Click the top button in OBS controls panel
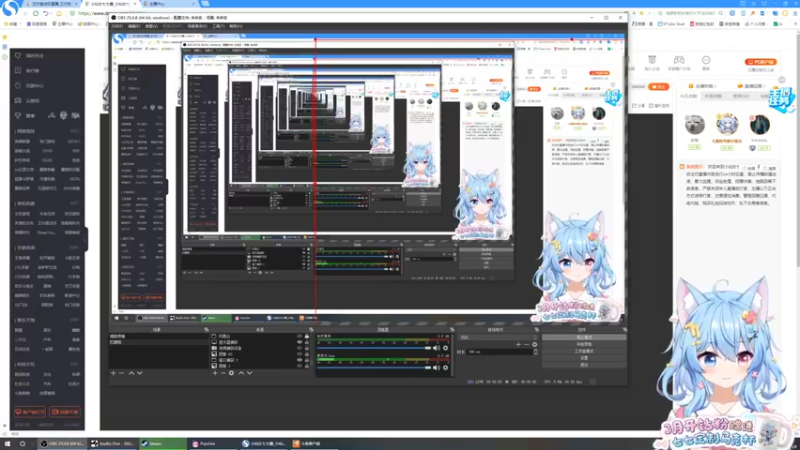800x450 pixels. [x=584, y=338]
